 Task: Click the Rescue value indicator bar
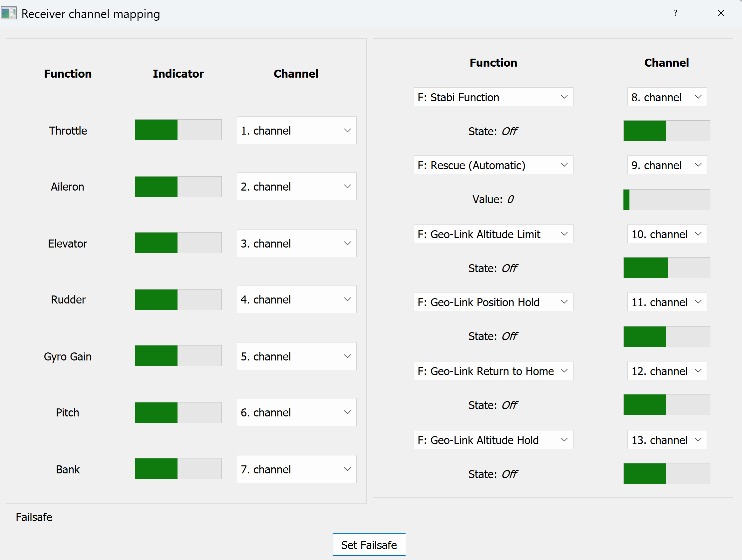(666, 200)
